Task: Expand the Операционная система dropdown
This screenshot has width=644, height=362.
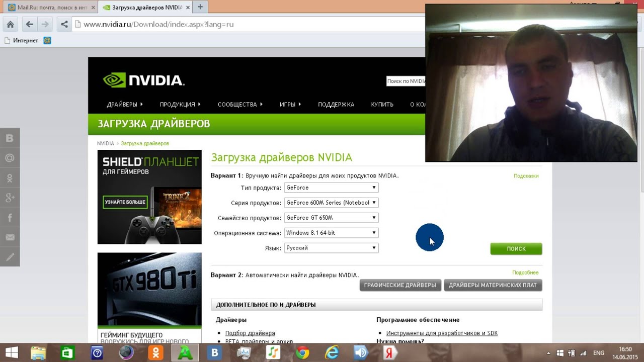Action: click(x=331, y=233)
